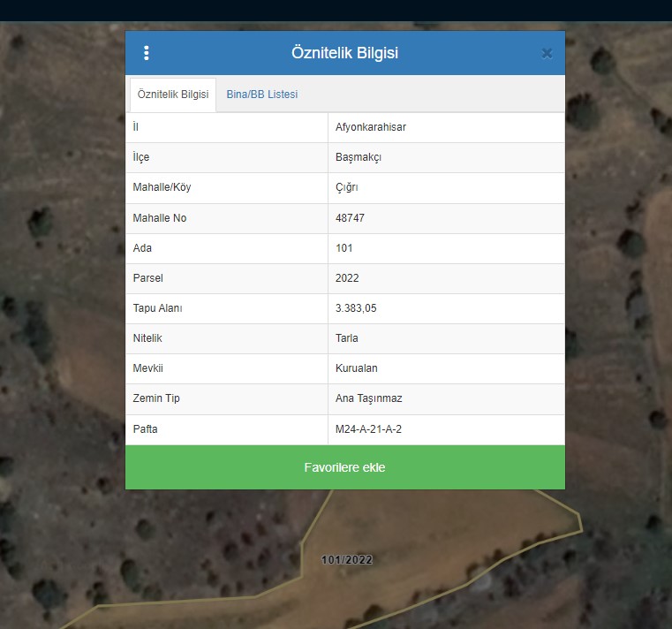
Task: Select the Ana Taşınmaz value
Action: (369, 398)
